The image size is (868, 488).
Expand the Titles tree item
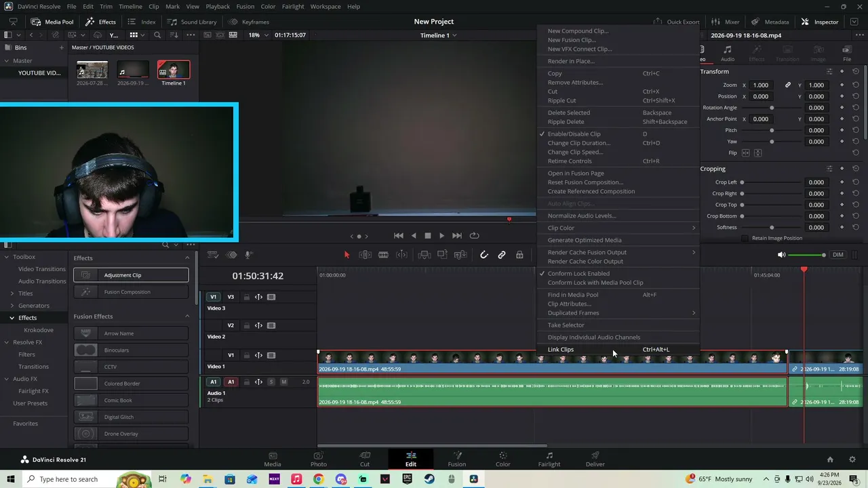pyautogui.click(x=12, y=293)
